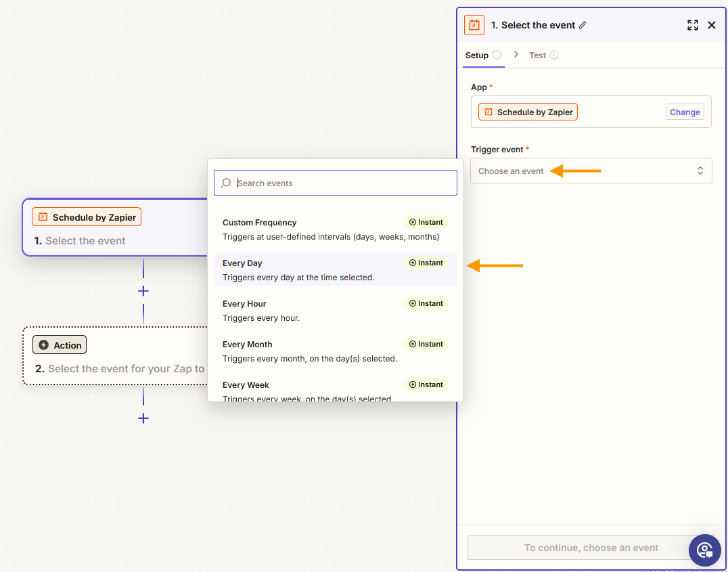
Task: Click Instant badge on Every Month row
Action: (426, 344)
